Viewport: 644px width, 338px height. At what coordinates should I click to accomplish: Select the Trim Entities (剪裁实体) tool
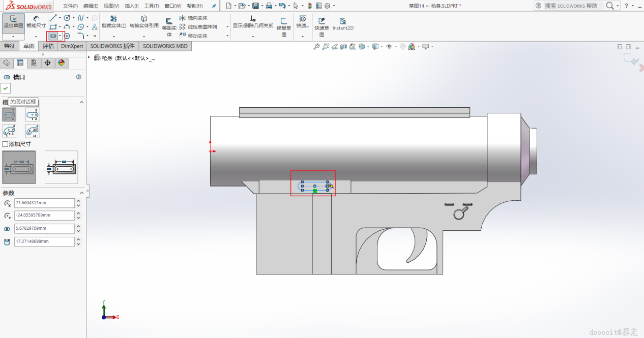click(x=113, y=22)
